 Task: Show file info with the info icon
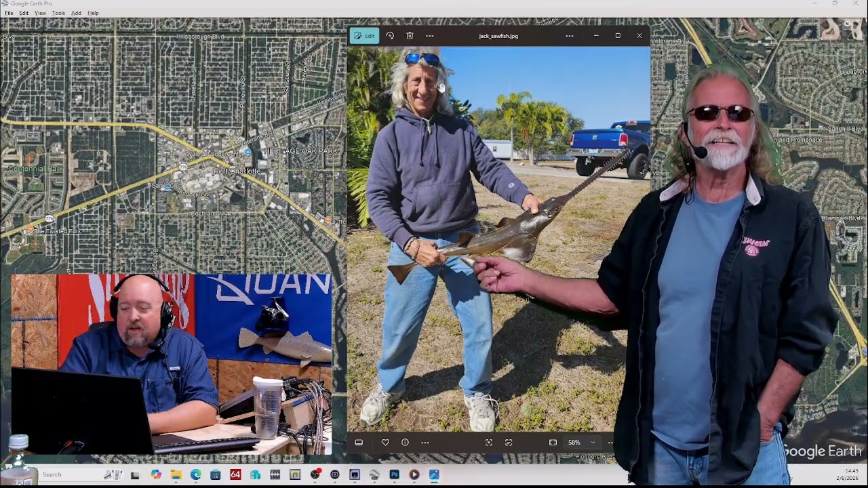[405, 443]
